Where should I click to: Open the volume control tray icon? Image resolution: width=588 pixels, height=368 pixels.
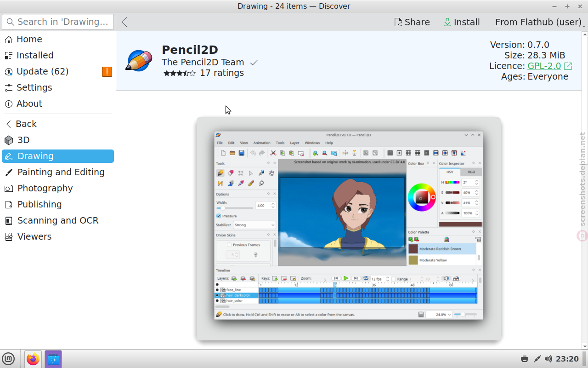coord(548,359)
